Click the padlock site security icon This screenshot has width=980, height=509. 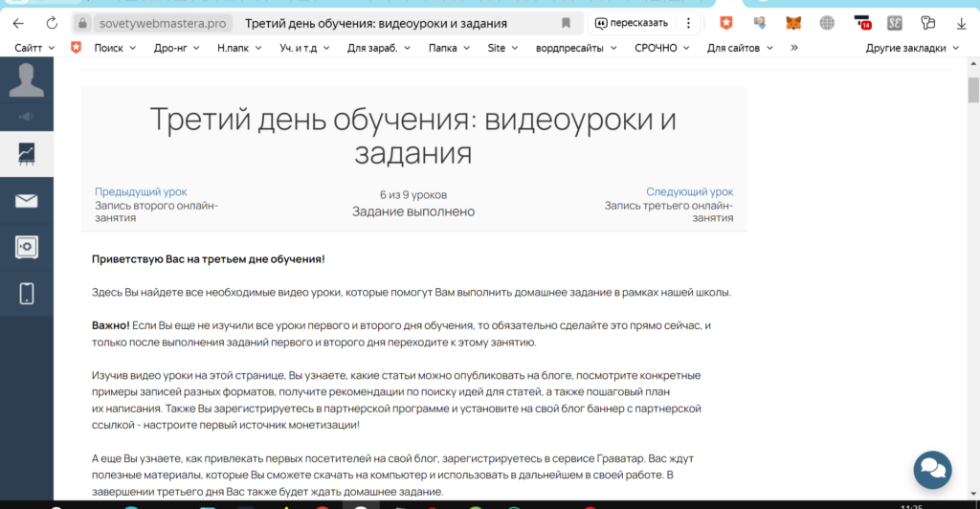click(82, 24)
